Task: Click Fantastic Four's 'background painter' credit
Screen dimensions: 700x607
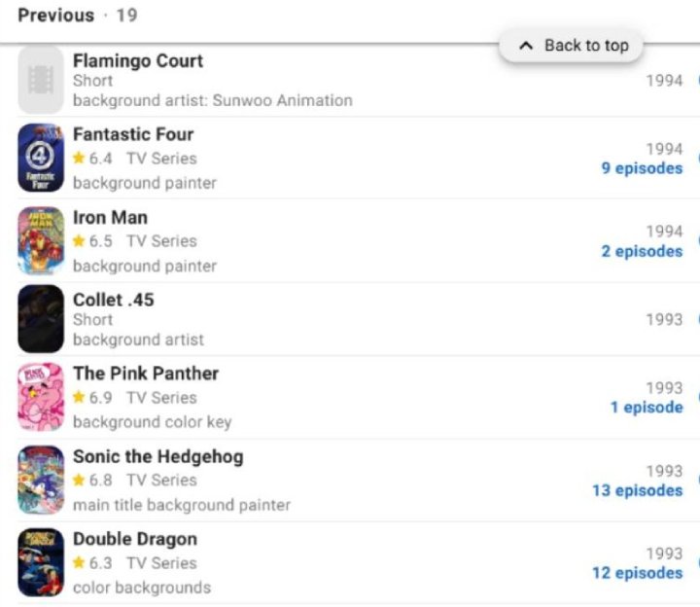Action: pyautogui.click(x=145, y=183)
